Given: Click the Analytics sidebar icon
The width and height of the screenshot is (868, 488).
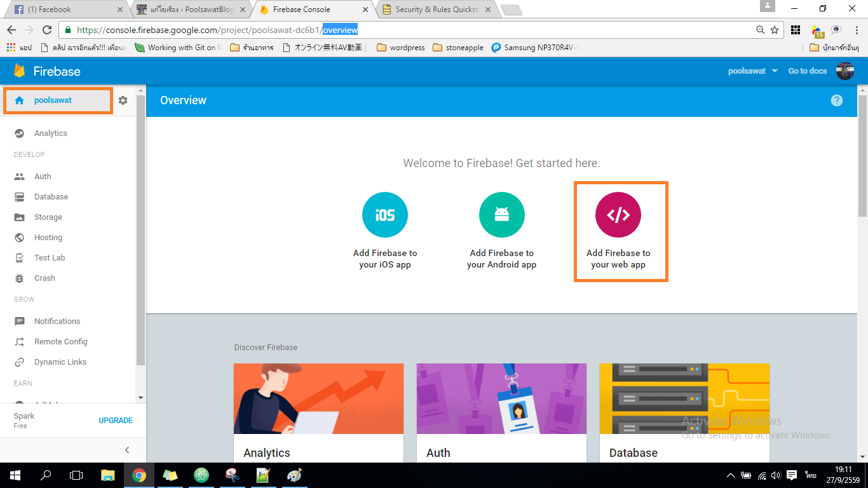Looking at the screenshot, I should click(x=20, y=133).
